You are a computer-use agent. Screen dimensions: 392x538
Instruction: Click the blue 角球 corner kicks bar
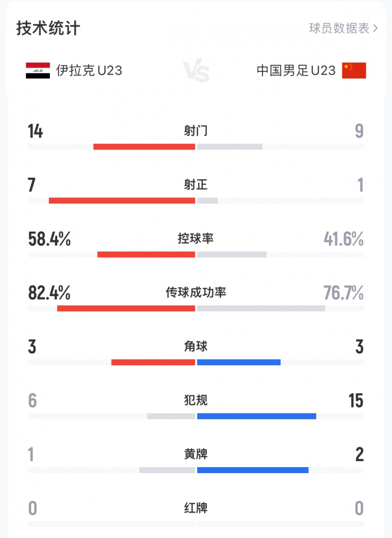click(x=238, y=362)
